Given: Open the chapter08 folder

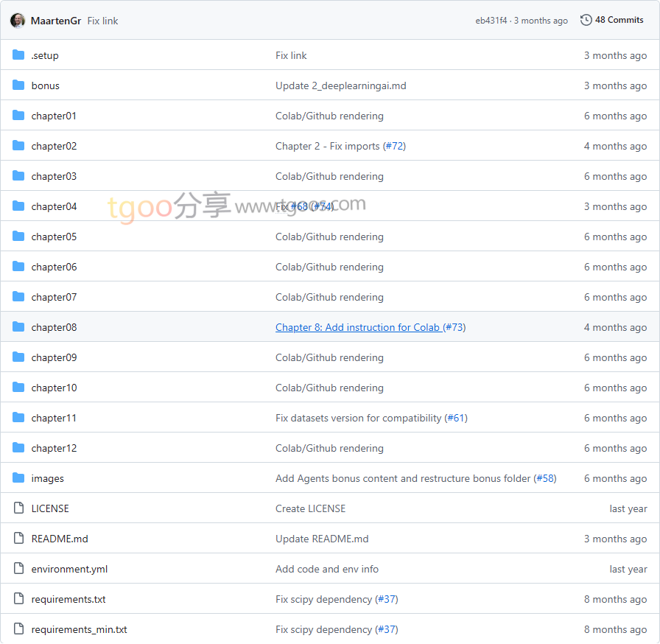Looking at the screenshot, I should 54,327.
